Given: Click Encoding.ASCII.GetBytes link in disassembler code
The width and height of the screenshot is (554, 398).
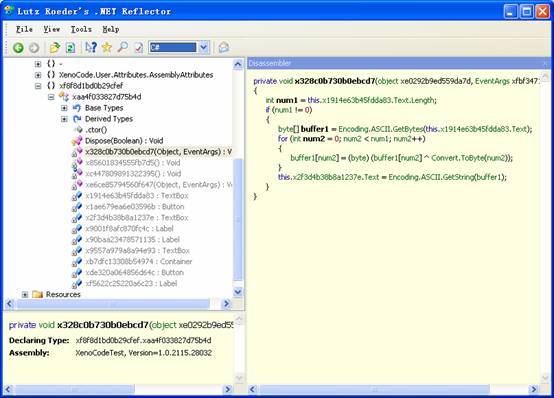Looking at the screenshot, I should [x=381, y=129].
